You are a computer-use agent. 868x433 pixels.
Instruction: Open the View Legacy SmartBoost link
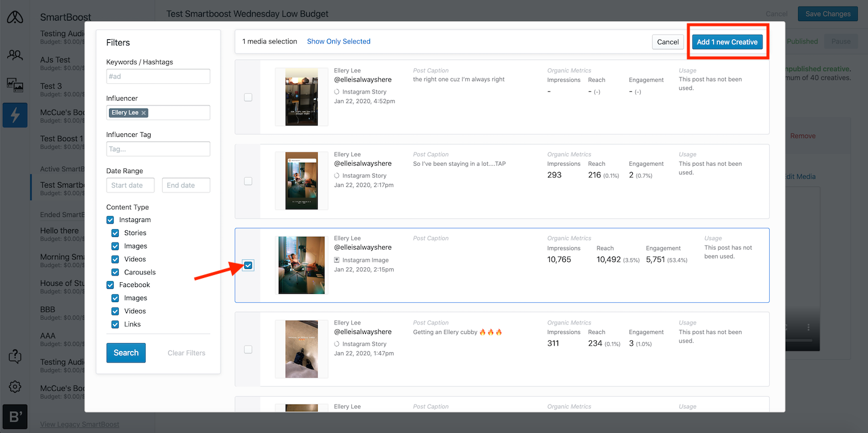80,425
